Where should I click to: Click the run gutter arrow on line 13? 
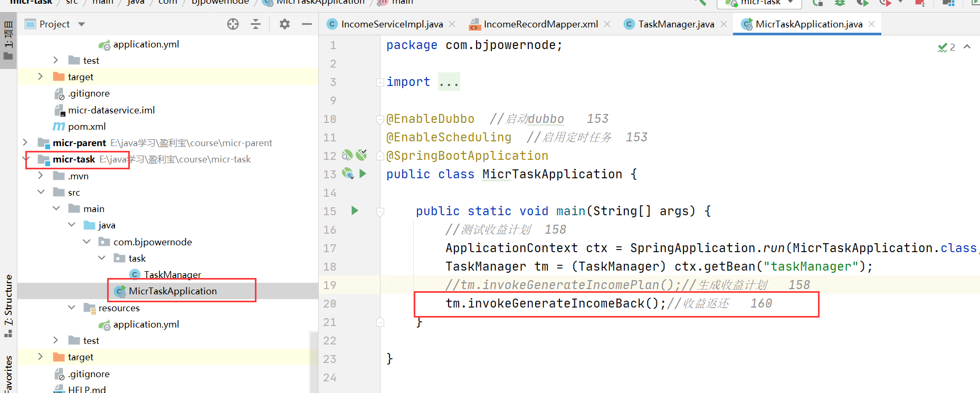coord(363,174)
